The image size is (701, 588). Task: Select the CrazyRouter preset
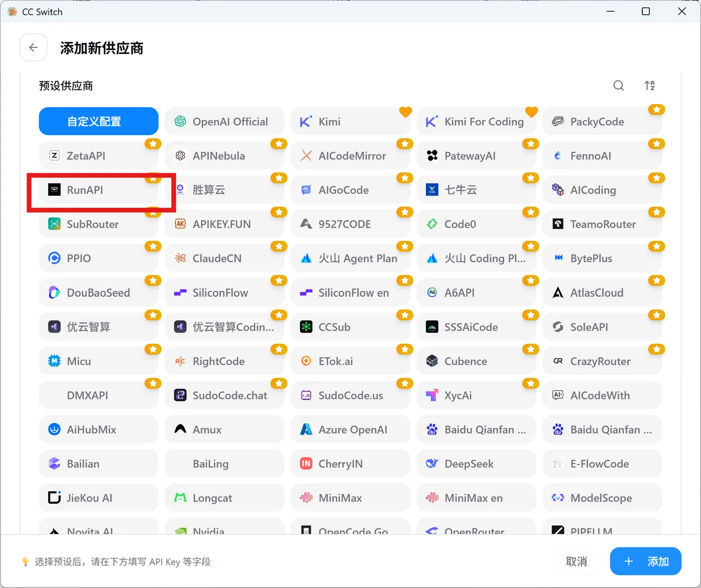coord(602,361)
